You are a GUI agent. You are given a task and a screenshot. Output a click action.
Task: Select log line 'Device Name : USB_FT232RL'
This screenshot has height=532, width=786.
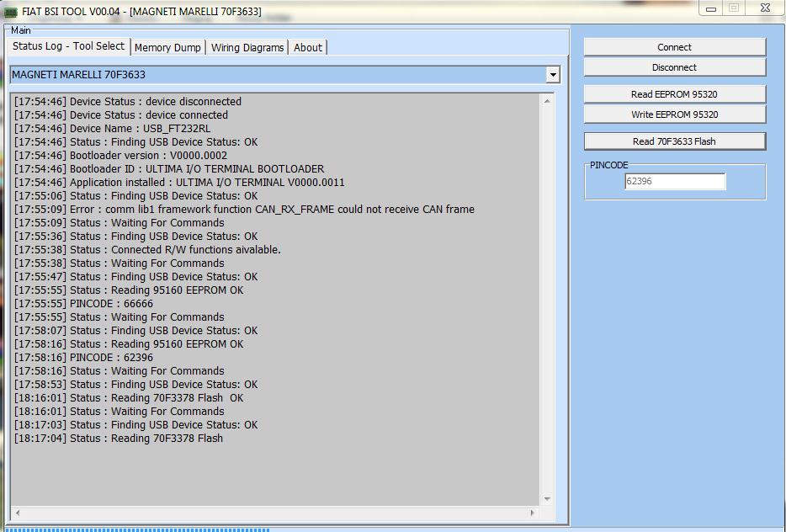click(x=112, y=128)
